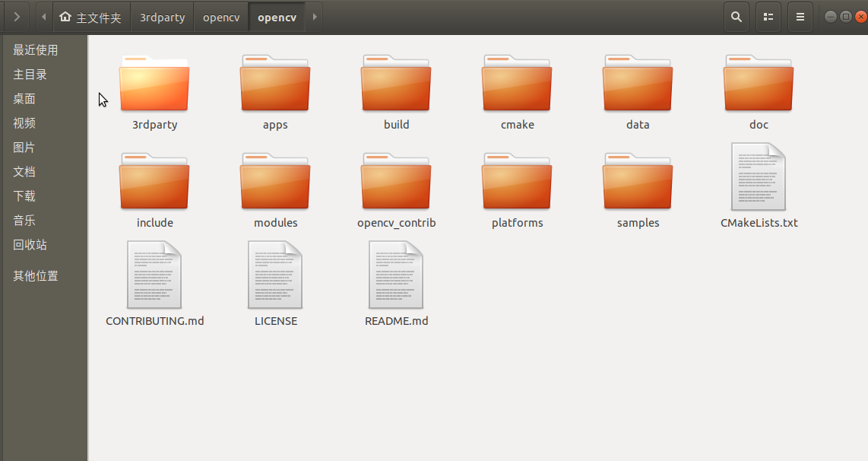Screen dimensions: 868x461
Task: Click the 3rdparty folder name label
Action: click(x=154, y=125)
